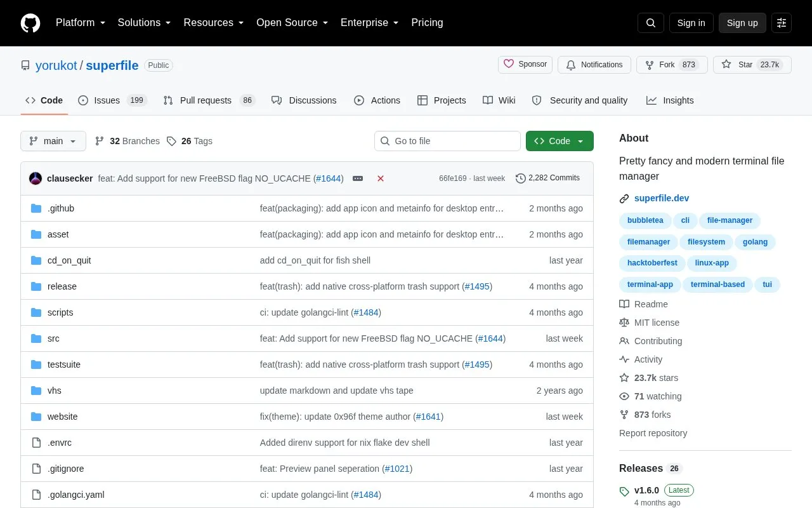Open Security and quality tab
Image resolution: width=812 pixels, height=508 pixels.
pyautogui.click(x=580, y=100)
